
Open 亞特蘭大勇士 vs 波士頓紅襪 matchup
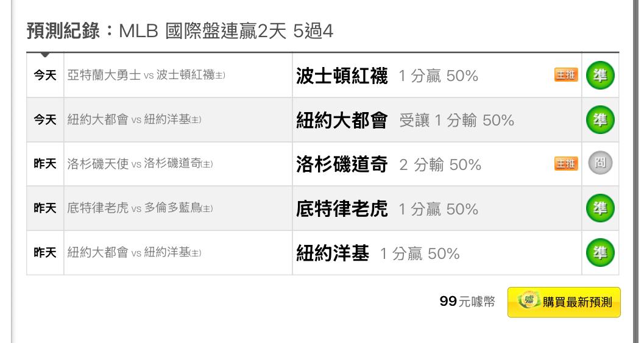pos(146,75)
